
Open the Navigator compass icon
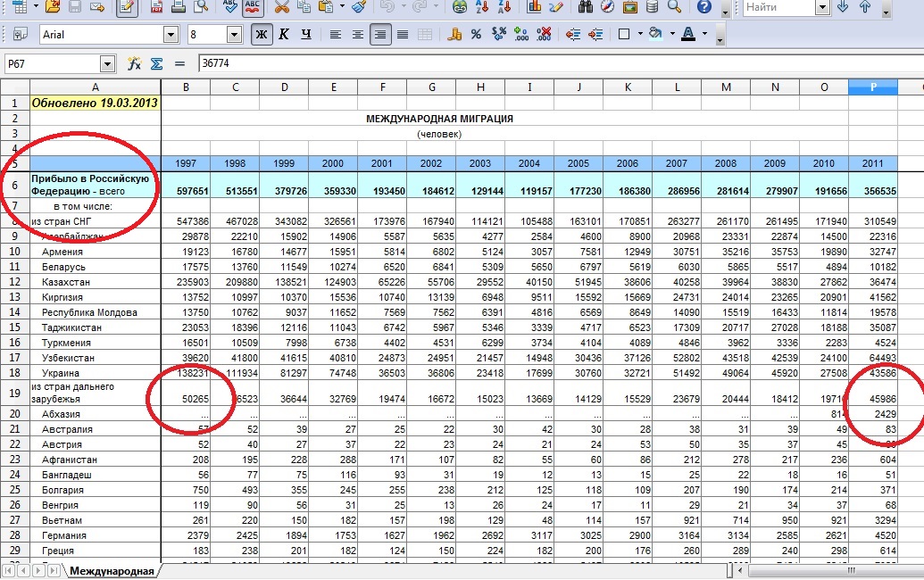pyautogui.click(x=608, y=8)
